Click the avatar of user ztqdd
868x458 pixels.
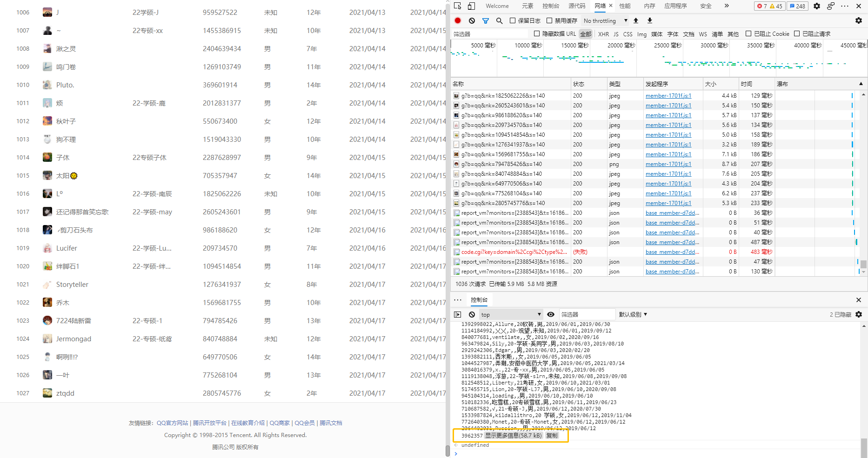(47, 393)
